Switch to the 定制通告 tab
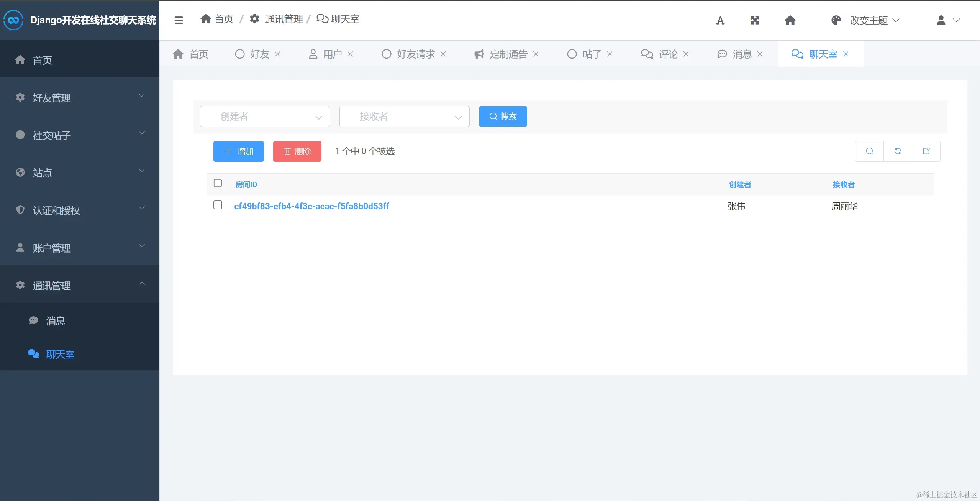 pos(508,54)
